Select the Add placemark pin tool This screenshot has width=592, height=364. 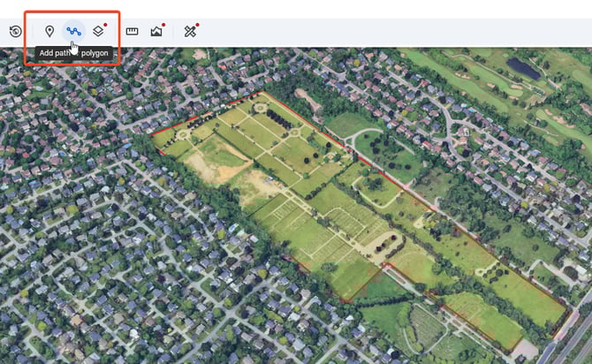click(49, 32)
